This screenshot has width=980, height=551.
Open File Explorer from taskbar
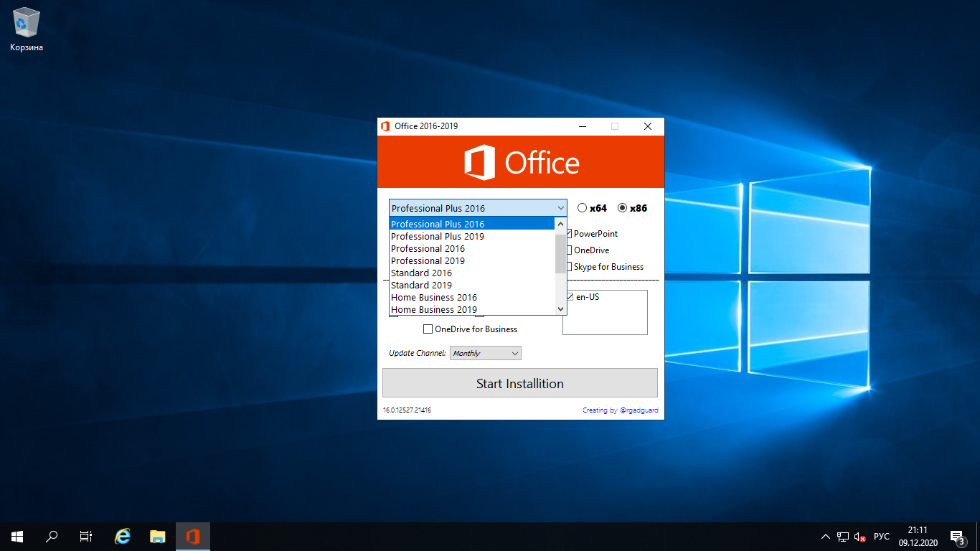(158, 536)
